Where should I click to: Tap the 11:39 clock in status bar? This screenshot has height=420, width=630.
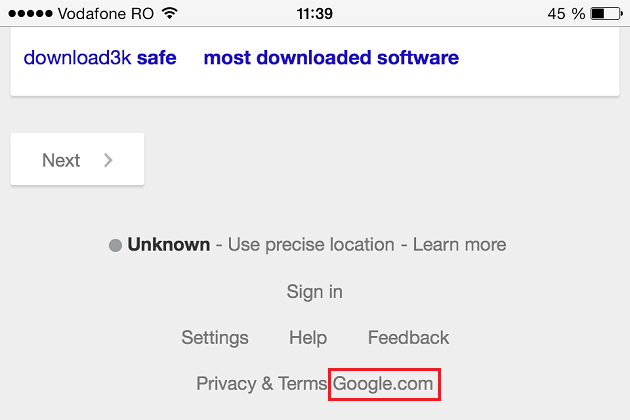coord(315,14)
